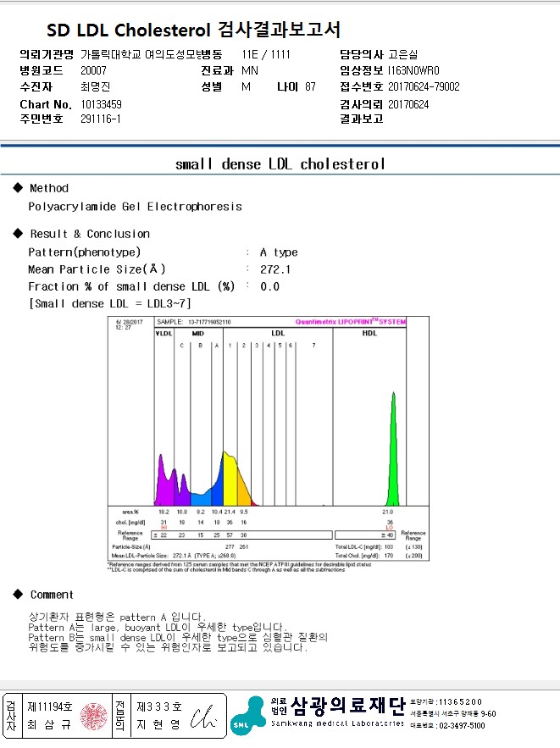This screenshot has height=748, width=560.
Task: Click the yellow LDL band in chart
Action: coord(230,479)
